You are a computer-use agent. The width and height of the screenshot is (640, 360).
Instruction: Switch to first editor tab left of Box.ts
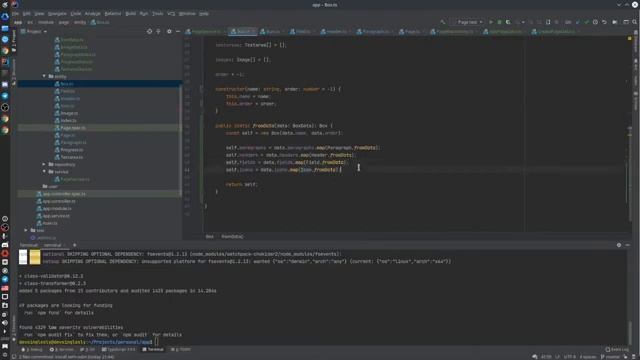(205, 31)
